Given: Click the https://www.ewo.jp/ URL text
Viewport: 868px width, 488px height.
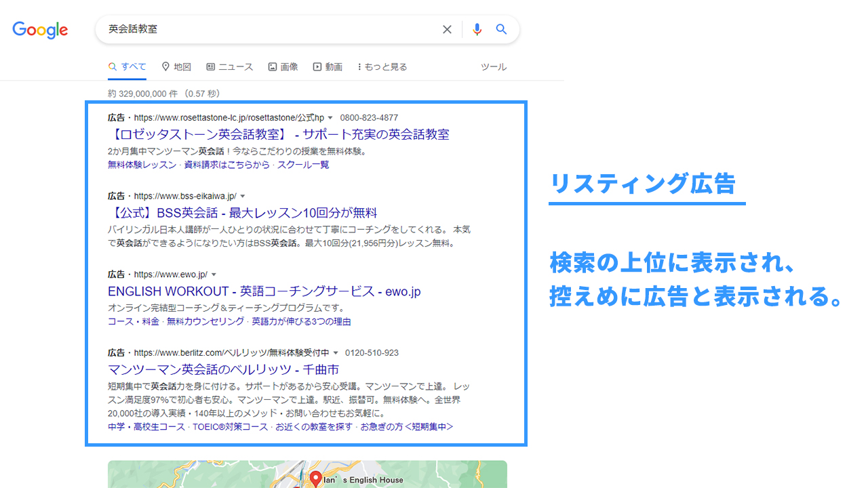Looking at the screenshot, I should click(x=171, y=274).
